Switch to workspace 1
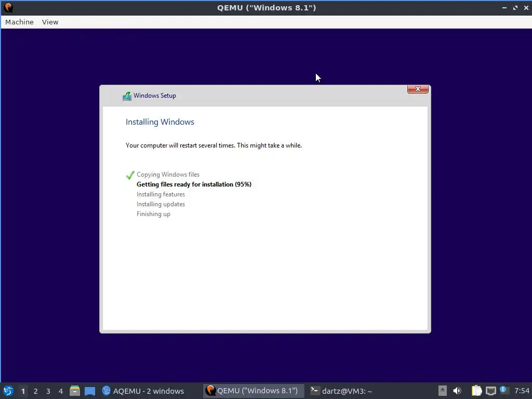The height and width of the screenshot is (399, 532). tap(23, 391)
